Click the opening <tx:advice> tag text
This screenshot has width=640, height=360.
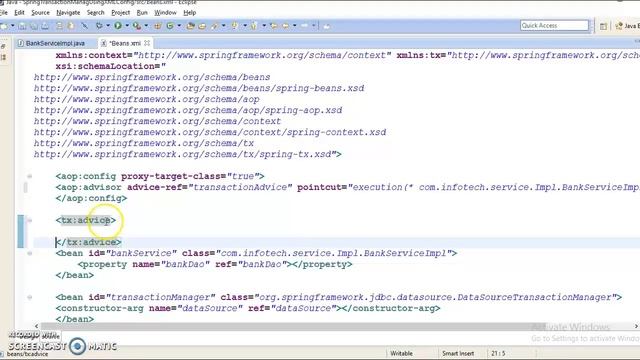[x=86, y=220]
